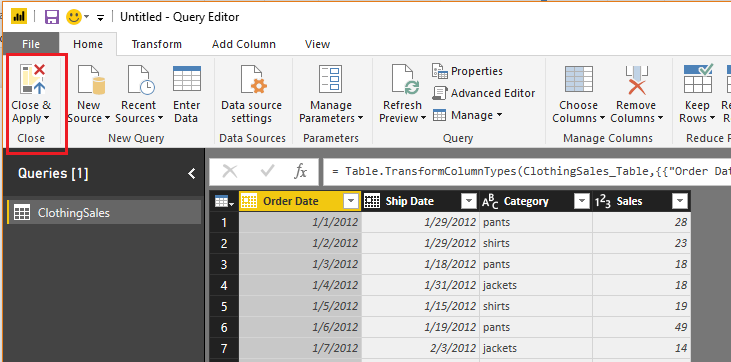Click the Save icon in title bar
The width and height of the screenshot is (731, 362).
click(x=52, y=17)
